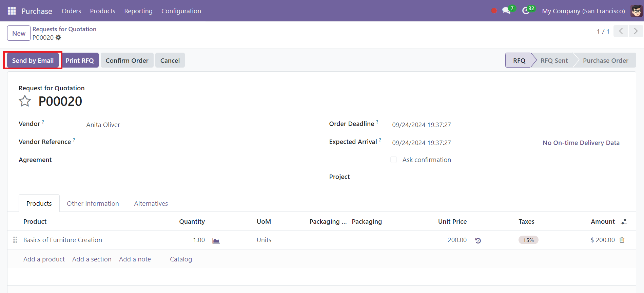The height and width of the screenshot is (293, 644).
Task: Click the Product column header
Action: pos(35,221)
